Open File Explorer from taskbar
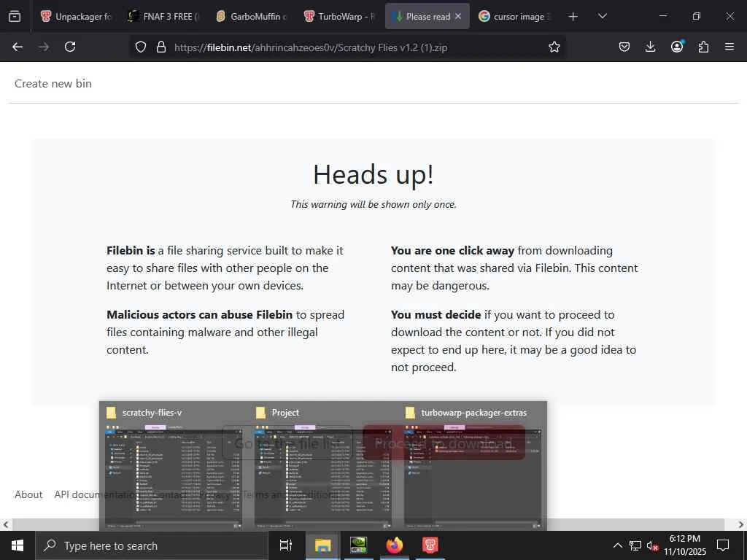The width and height of the screenshot is (747, 560). point(322,545)
